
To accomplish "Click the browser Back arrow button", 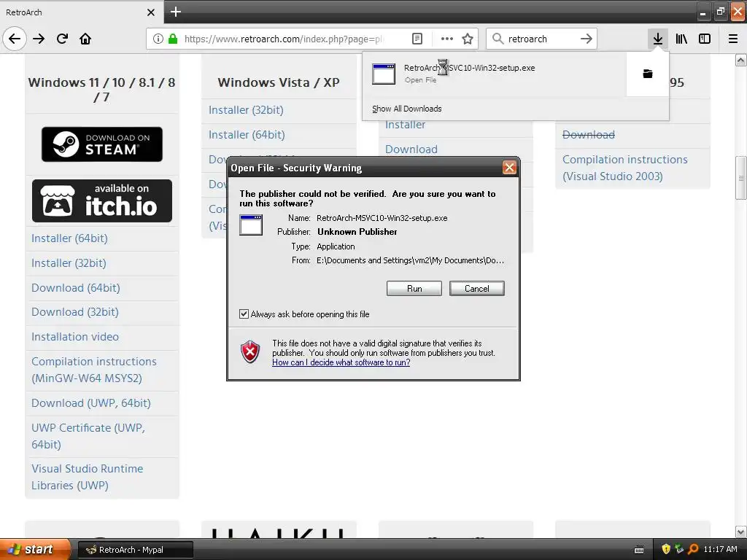I will (x=15, y=39).
